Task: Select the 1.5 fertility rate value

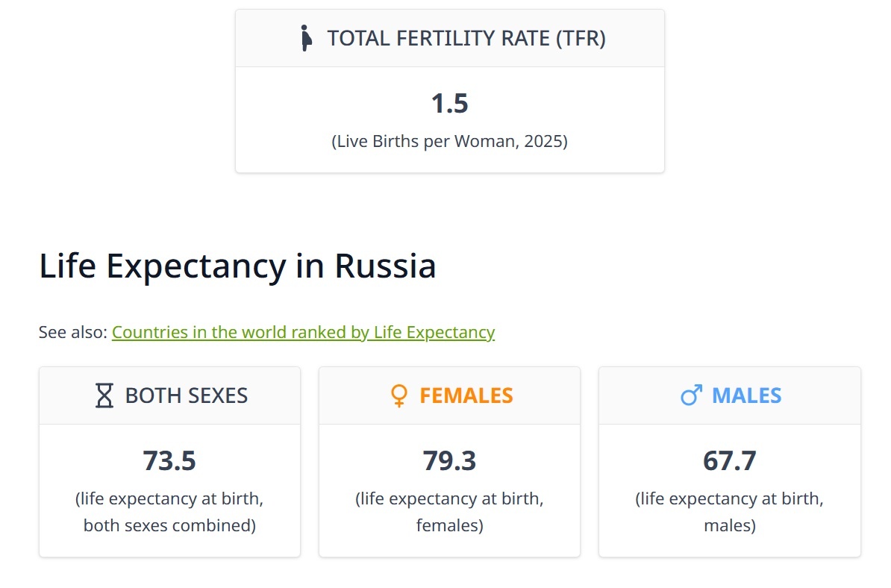Action: (x=449, y=104)
